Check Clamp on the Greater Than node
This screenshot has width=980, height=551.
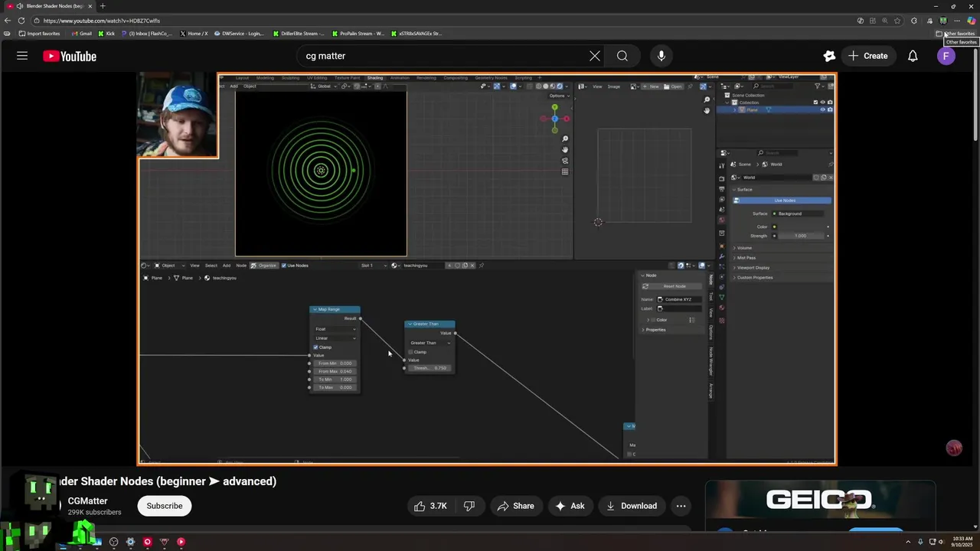pyautogui.click(x=410, y=352)
